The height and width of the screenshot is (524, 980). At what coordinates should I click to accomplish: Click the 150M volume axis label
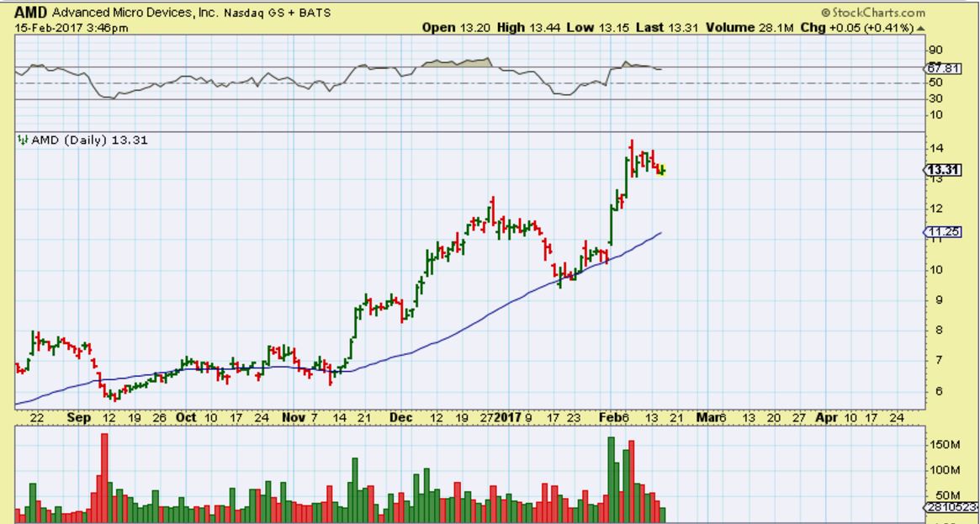coord(946,445)
